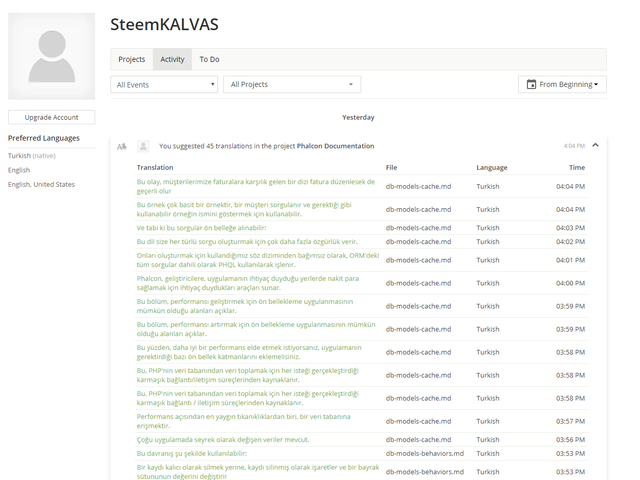The image size is (640, 480).
Task: Click the small user avatar in activity row
Action: point(144,146)
